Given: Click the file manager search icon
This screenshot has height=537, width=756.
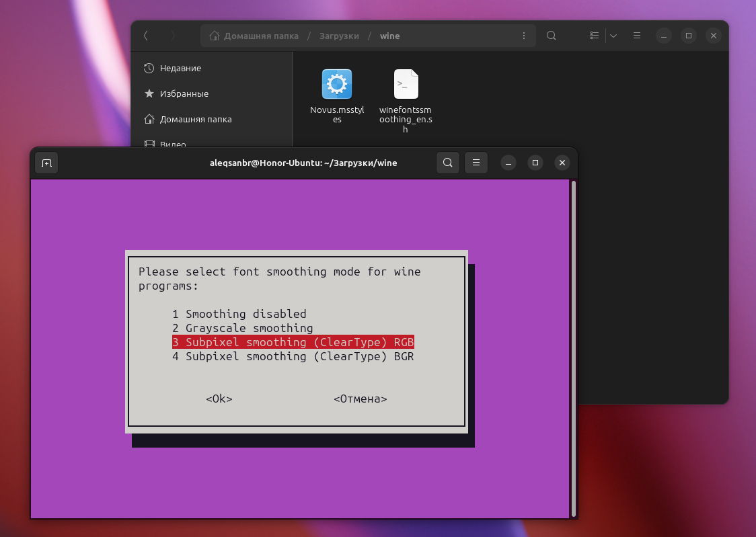Looking at the screenshot, I should 552,36.
